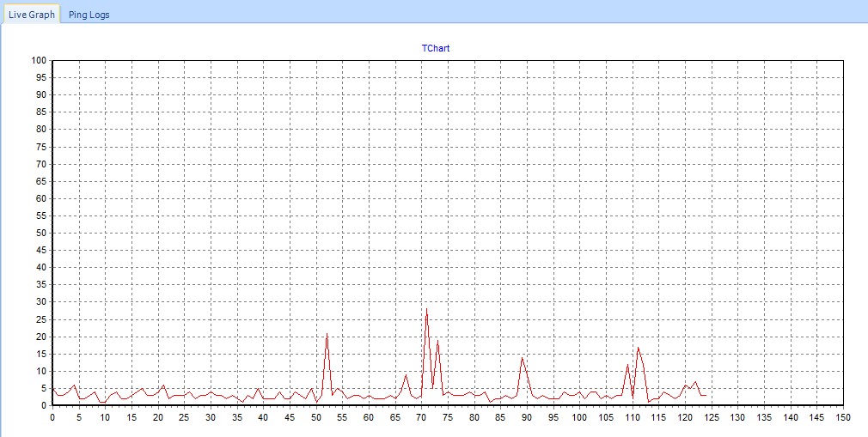The height and width of the screenshot is (437, 868).
Task: Click the Y-axis label 50
Action: [x=42, y=233]
